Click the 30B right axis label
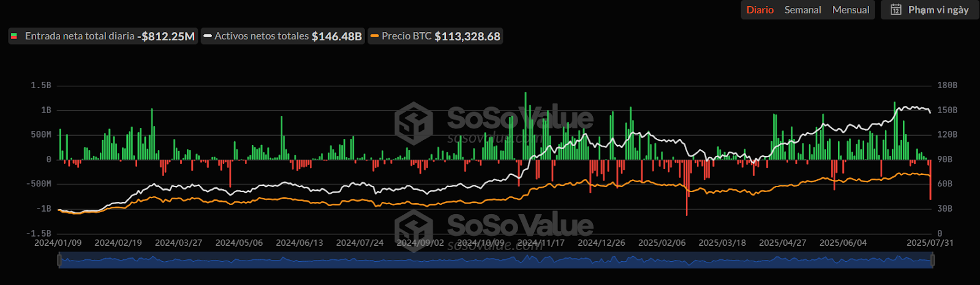Screen dimensions: 980x285 [944, 209]
